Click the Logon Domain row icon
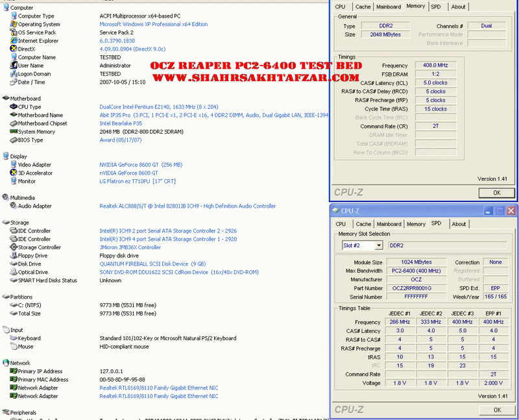This screenshot has height=420, width=519. tap(14, 73)
